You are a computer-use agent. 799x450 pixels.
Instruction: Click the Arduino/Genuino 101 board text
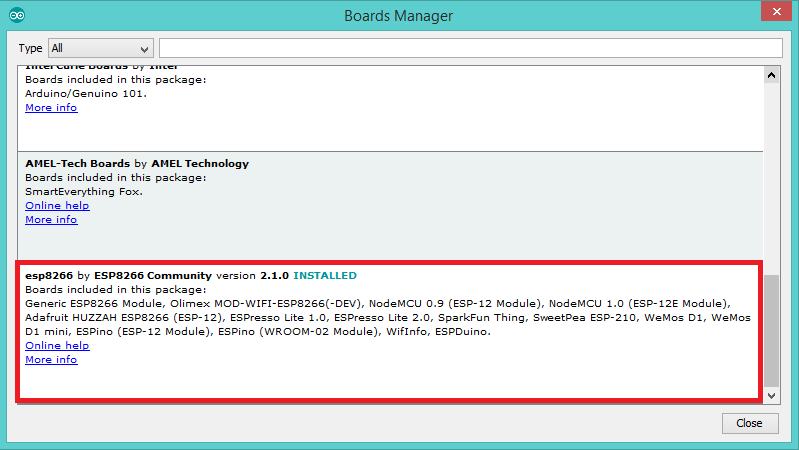coord(86,94)
